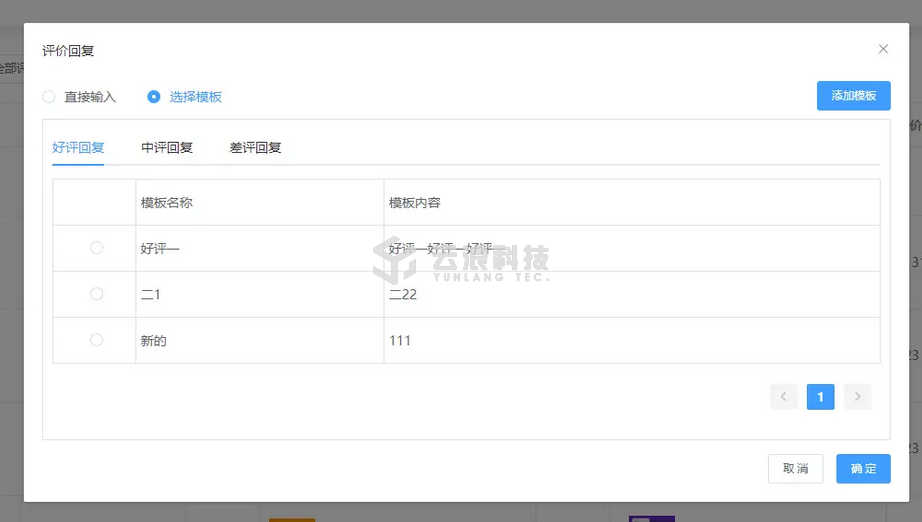
Task: Click the 模板内容 column header
Action: [x=415, y=203]
